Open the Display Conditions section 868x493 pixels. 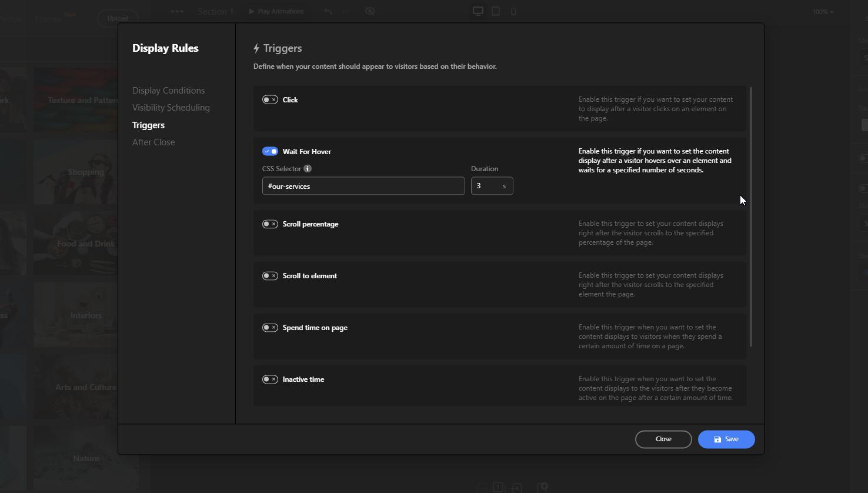[168, 91]
